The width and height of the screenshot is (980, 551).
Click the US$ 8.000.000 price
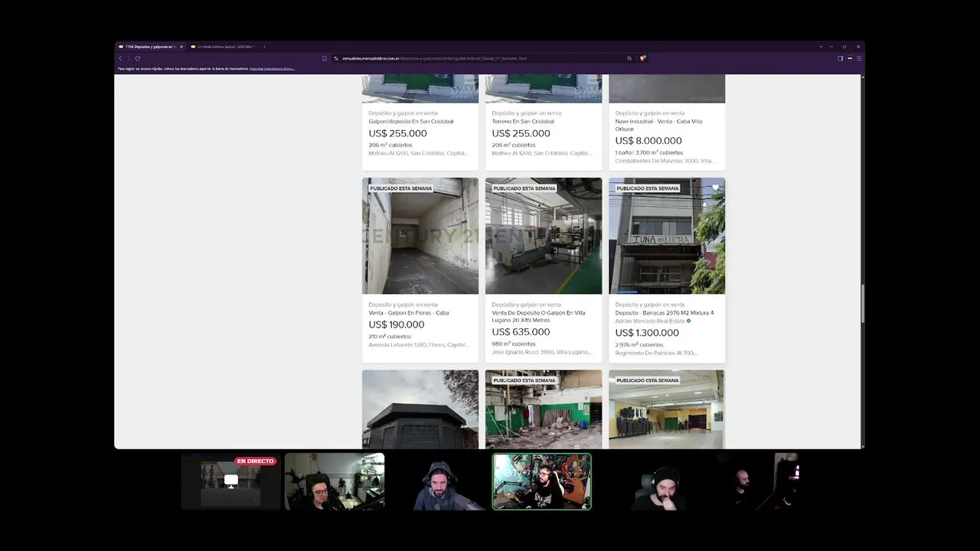click(x=648, y=141)
